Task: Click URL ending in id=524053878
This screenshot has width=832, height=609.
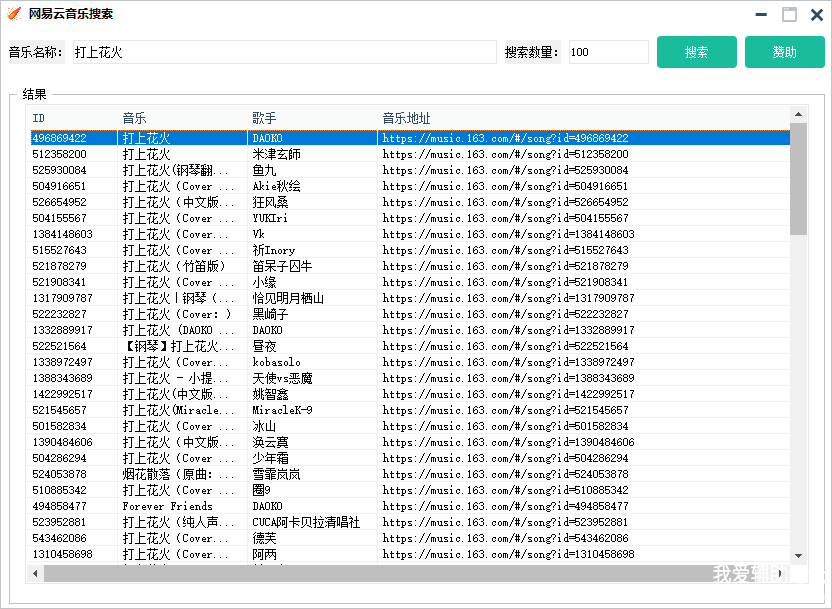Action: click(505, 474)
